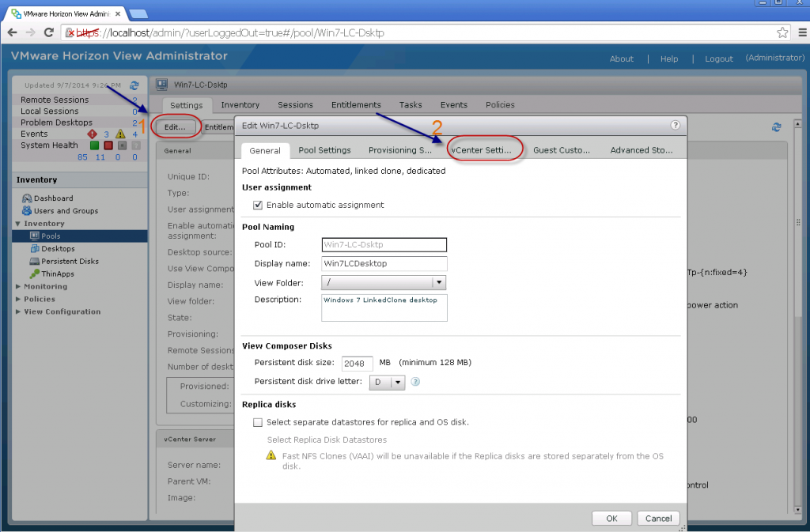This screenshot has height=532, width=810.
Task: Click the Edit... button
Action: click(x=175, y=127)
